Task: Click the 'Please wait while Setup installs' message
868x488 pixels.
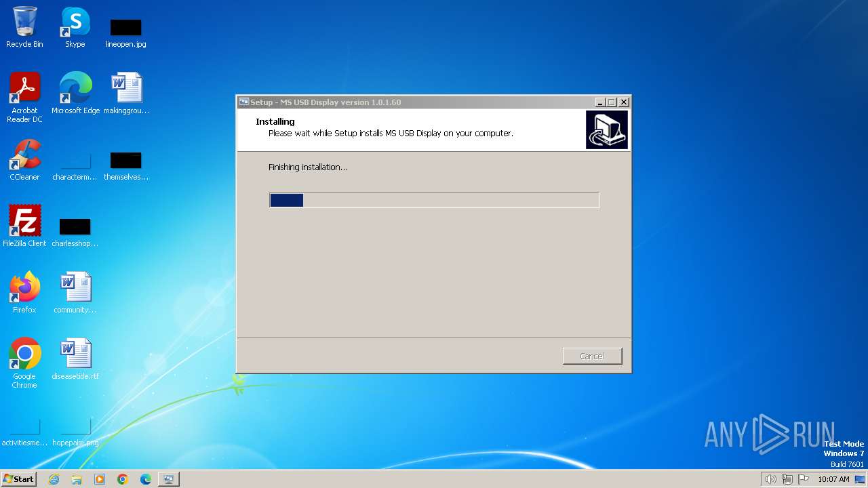Action: tap(391, 134)
